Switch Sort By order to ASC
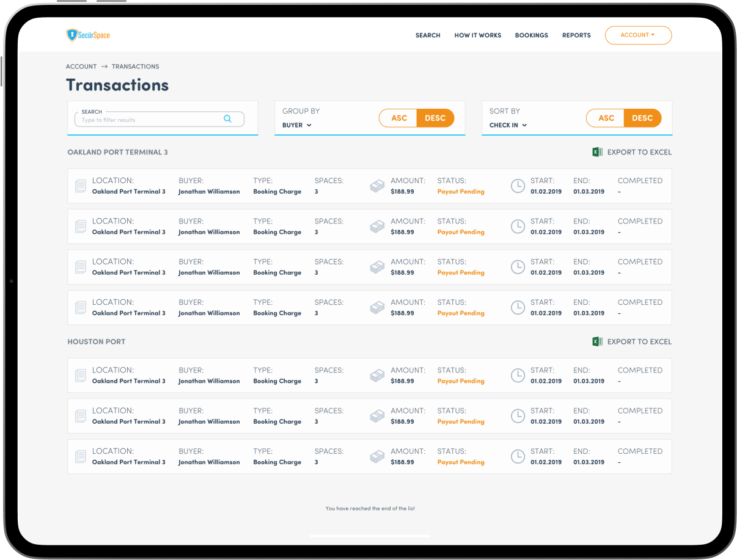 click(x=606, y=118)
